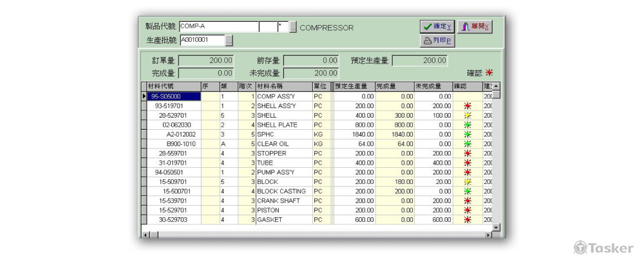Click the 階次 column header
The height and width of the screenshot is (261, 644).
click(x=247, y=86)
